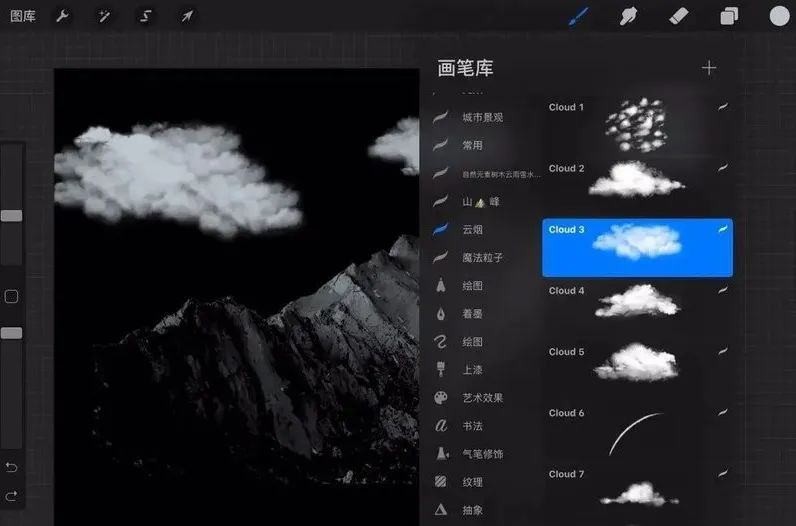The height and width of the screenshot is (526, 796).
Task: Open the Layers panel
Action: point(729,16)
